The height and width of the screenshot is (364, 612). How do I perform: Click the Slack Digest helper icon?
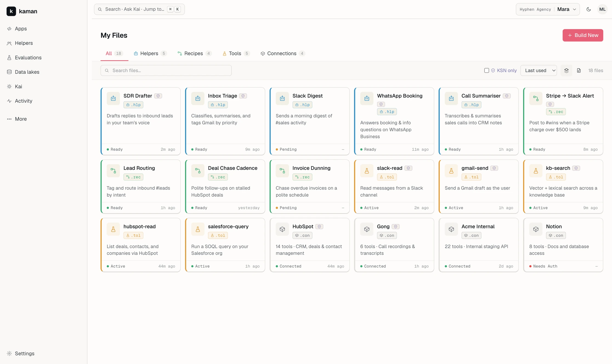tap(282, 99)
